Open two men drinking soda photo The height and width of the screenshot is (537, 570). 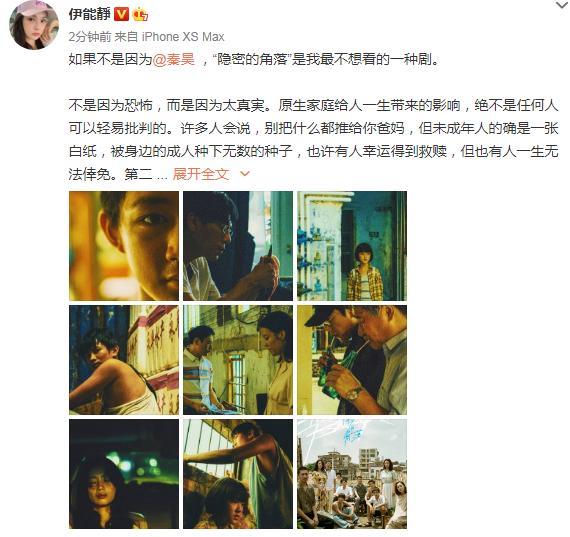point(352,360)
